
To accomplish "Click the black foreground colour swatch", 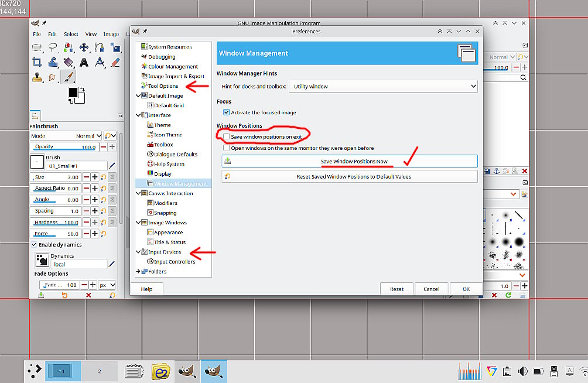I will point(73,92).
